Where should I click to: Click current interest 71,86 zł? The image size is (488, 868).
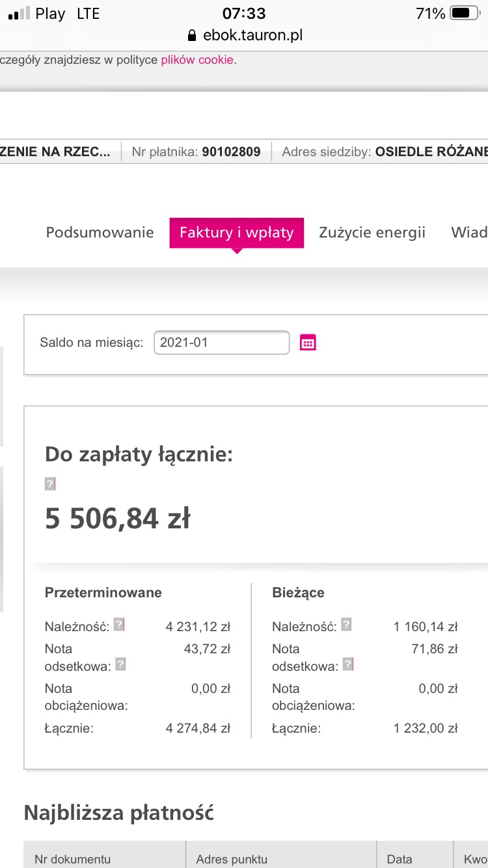pos(435,649)
